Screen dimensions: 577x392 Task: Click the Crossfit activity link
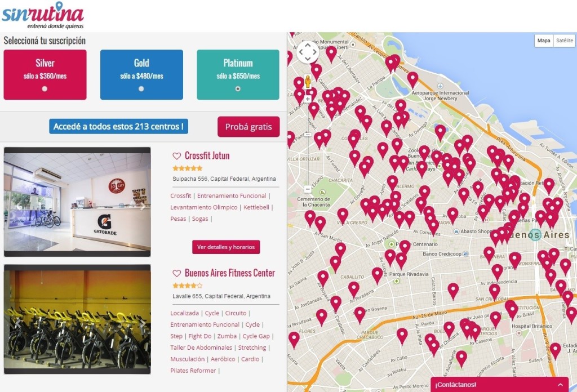pos(181,196)
